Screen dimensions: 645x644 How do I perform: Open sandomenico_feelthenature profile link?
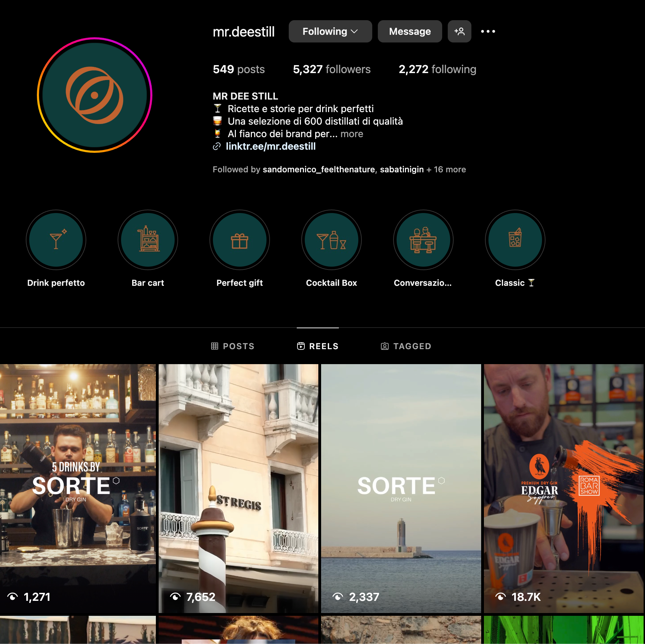pos(319,170)
